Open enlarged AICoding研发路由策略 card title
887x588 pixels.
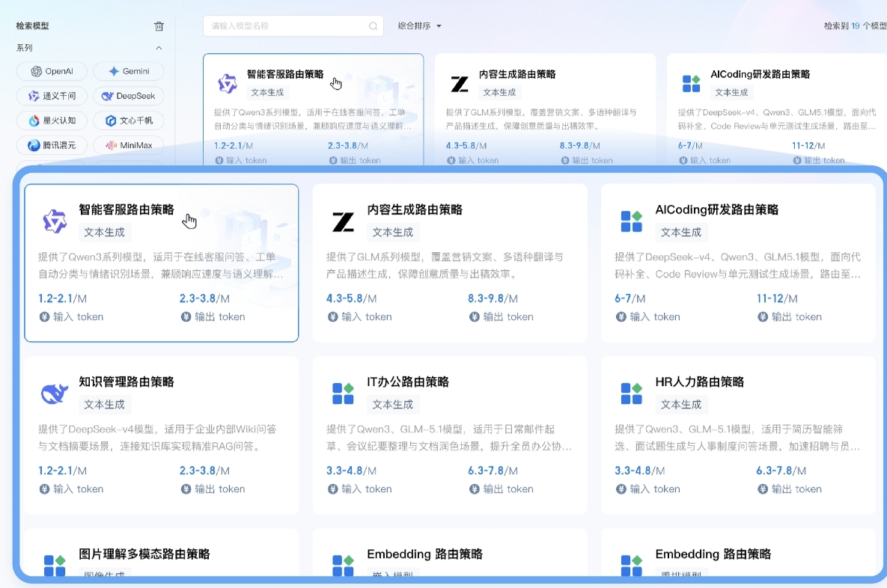coord(717,209)
